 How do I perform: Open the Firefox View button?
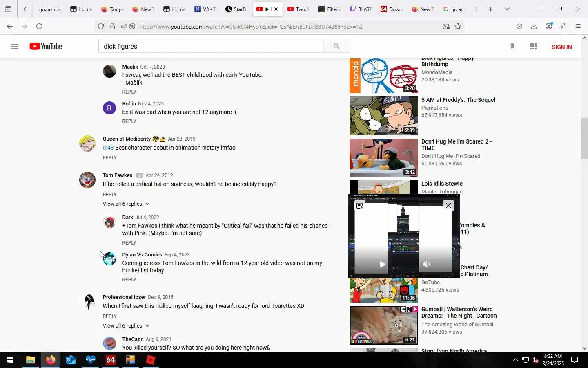[x=8, y=9]
